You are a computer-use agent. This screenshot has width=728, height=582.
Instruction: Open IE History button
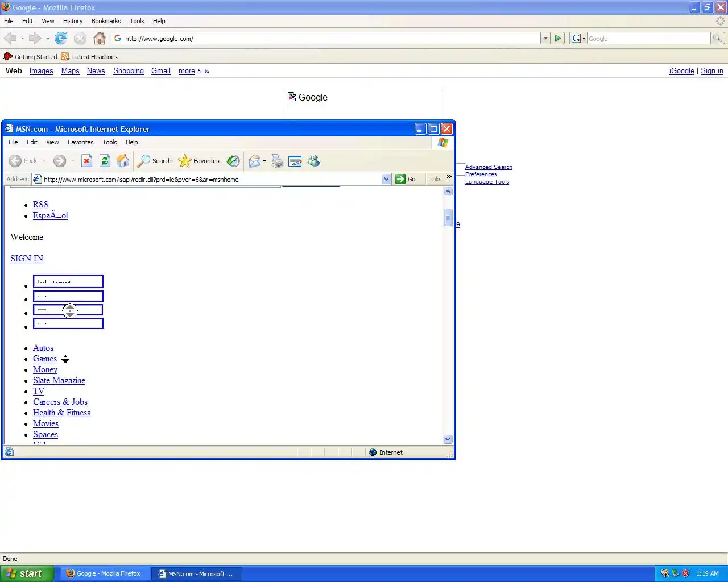click(233, 161)
